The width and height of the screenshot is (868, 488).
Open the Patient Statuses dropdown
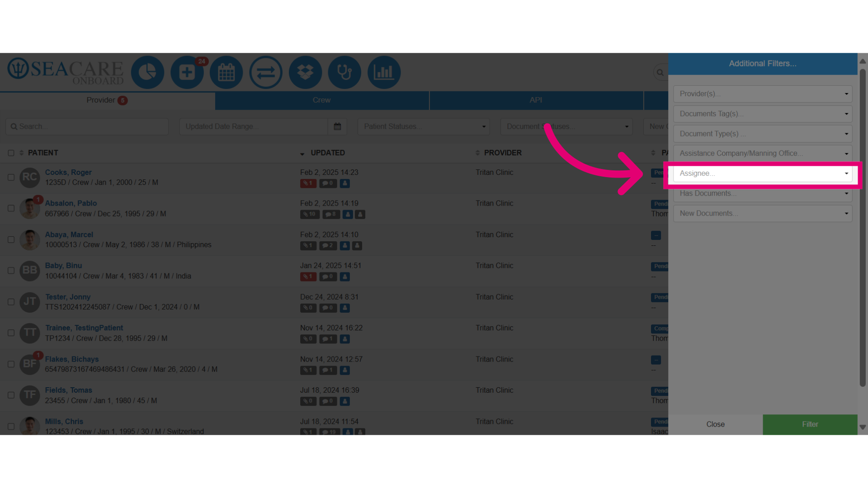tap(424, 127)
